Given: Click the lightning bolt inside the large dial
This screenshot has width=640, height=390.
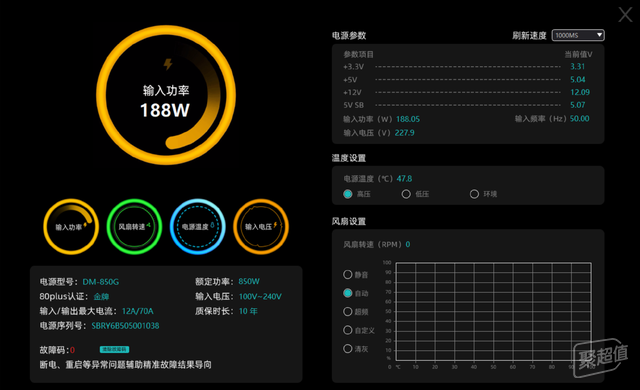Looking at the screenshot, I should point(168,64).
